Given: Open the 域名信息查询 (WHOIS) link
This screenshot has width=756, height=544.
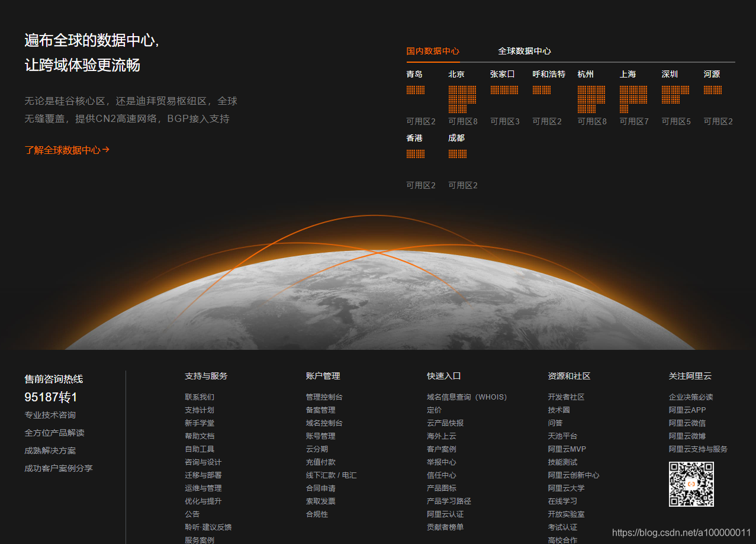Looking at the screenshot, I should point(467,397).
